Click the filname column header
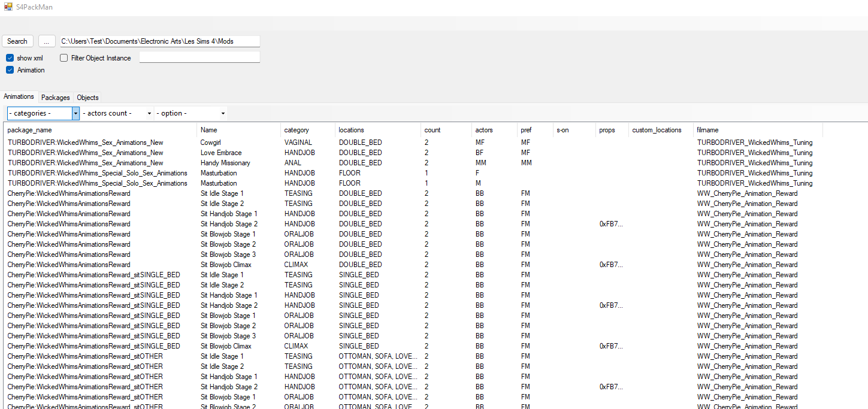This screenshot has height=409, width=868. click(758, 130)
